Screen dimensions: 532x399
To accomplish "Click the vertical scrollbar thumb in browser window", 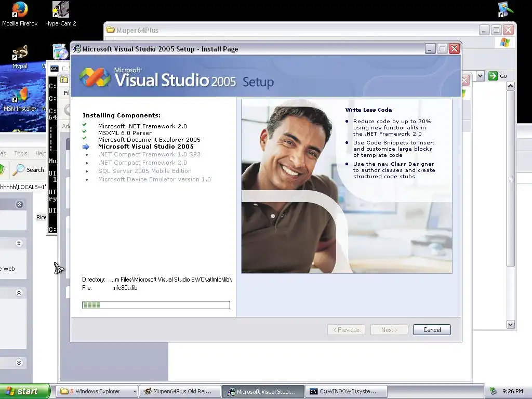I will (x=510, y=179).
